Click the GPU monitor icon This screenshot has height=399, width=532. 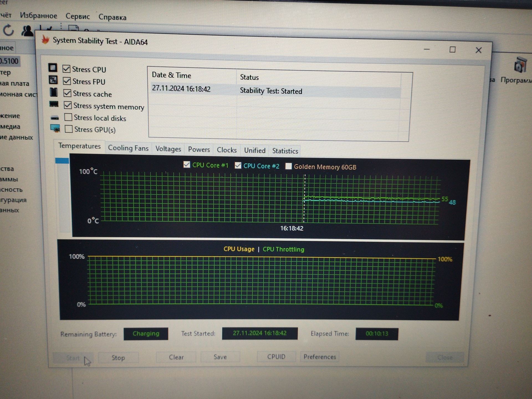[55, 128]
